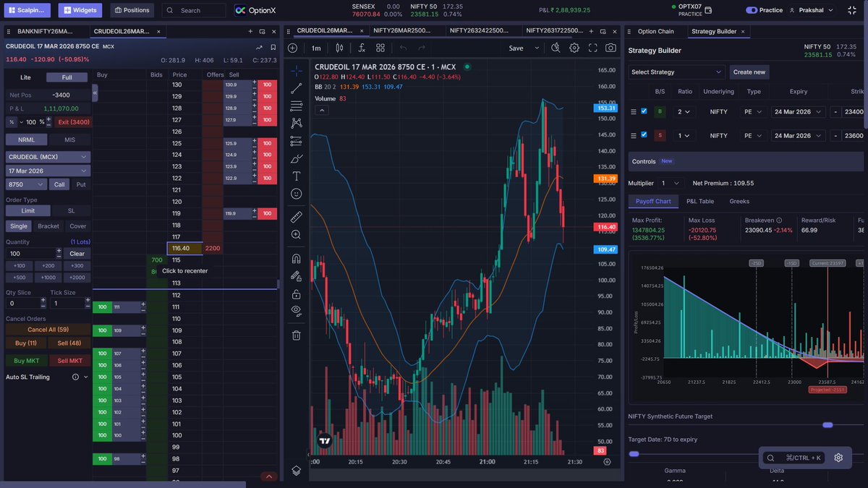The width and height of the screenshot is (868, 488).
Task: Open chart settings gear
Action: click(574, 48)
